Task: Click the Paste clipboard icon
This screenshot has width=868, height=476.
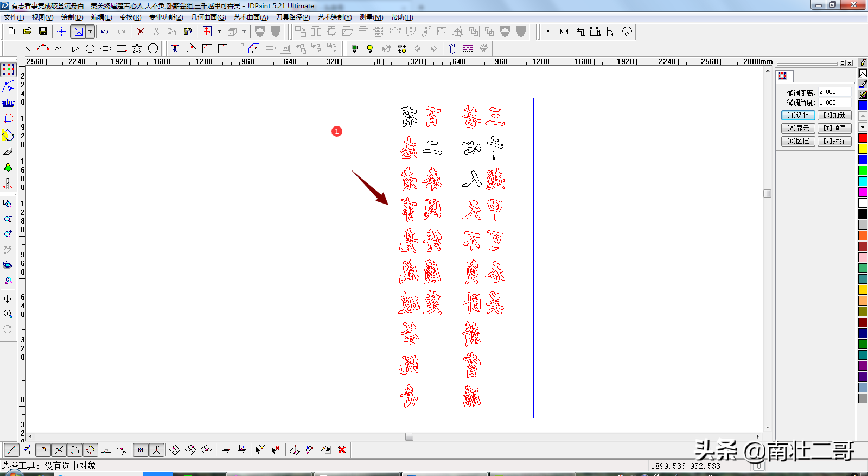Action: pyautogui.click(x=188, y=31)
